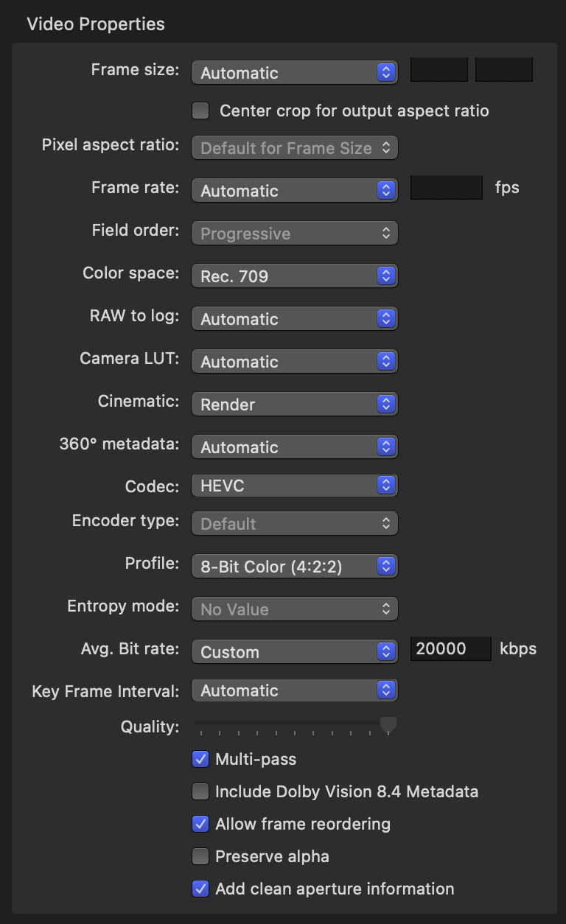Viewport: 566px width, 924px height.
Task: Enable Center crop for output aspect ratio
Action: coord(200,111)
